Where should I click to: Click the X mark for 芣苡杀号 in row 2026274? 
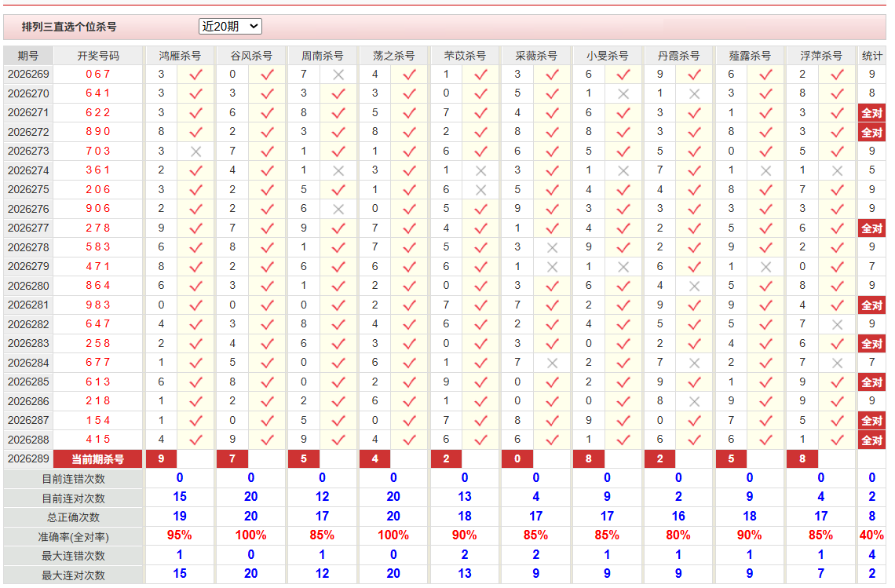click(x=481, y=170)
